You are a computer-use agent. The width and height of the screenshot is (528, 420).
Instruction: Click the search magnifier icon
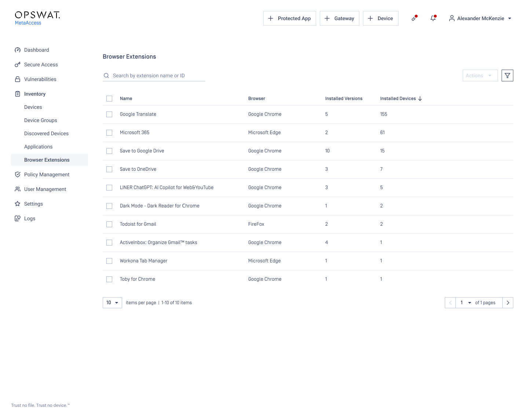point(106,75)
